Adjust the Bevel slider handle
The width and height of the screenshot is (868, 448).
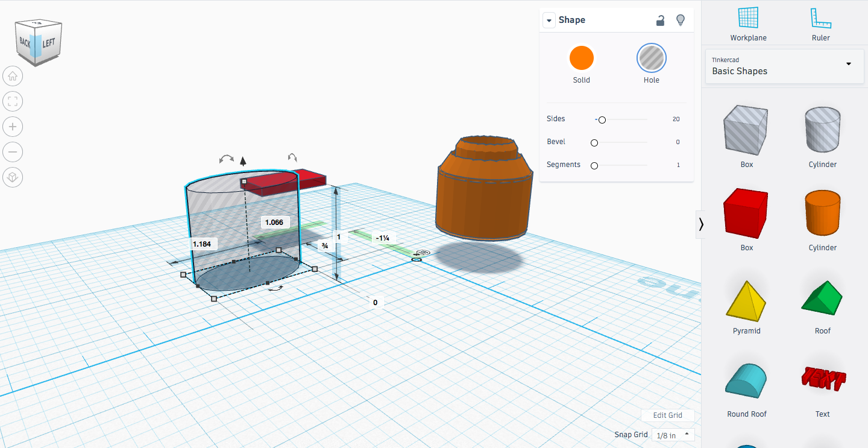coord(594,143)
